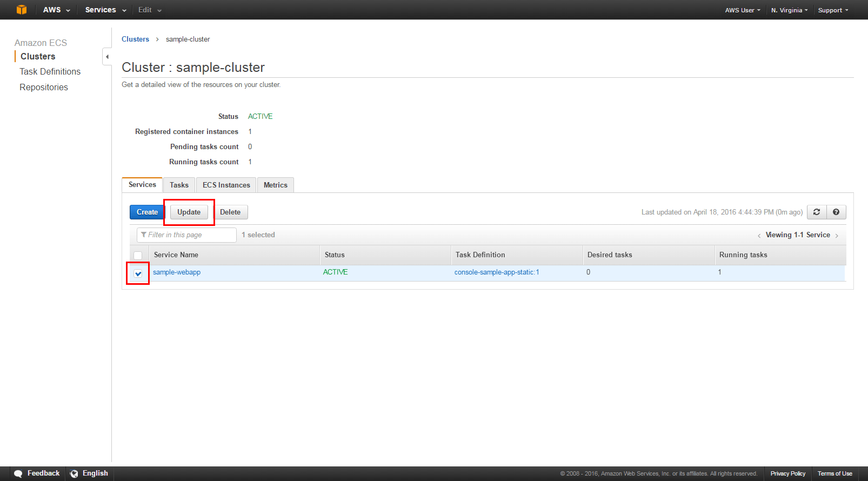Open Repositories in the sidebar
868x481 pixels.
tap(44, 87)
